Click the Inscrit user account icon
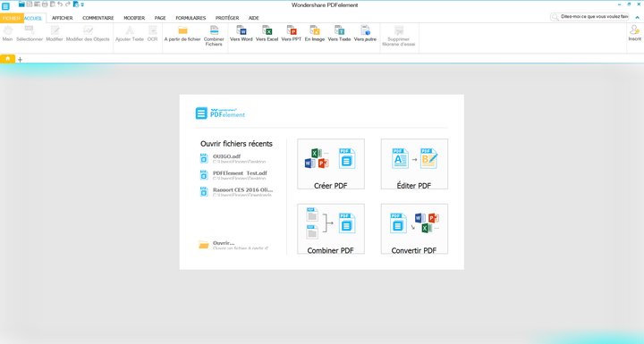Viewport: 644px width, 344px height. [634, 30]
